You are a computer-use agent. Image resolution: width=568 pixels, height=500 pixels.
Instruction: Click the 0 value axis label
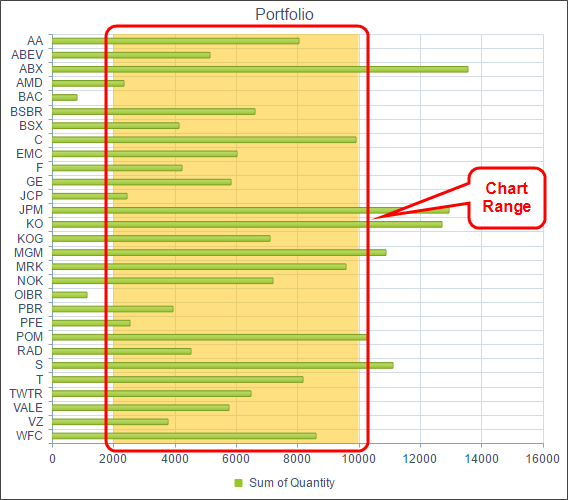coord(53,459)
